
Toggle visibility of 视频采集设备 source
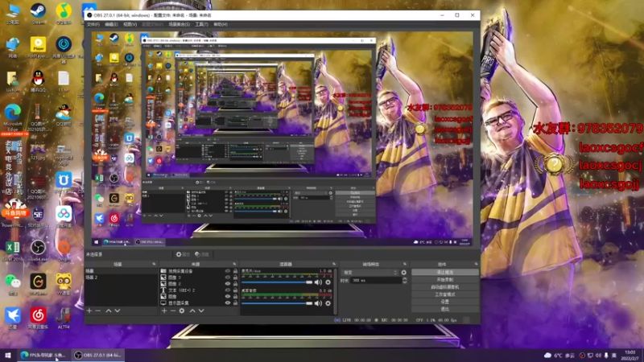click(228, 271)
